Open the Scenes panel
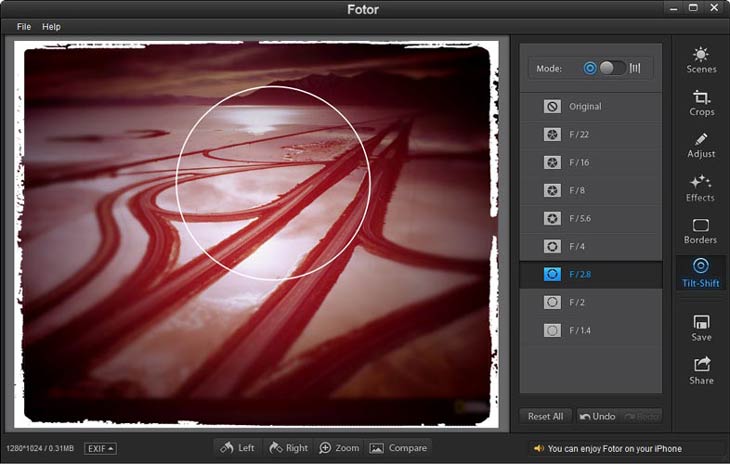Viewport: 730px width, 464px height. click(701, 60)
